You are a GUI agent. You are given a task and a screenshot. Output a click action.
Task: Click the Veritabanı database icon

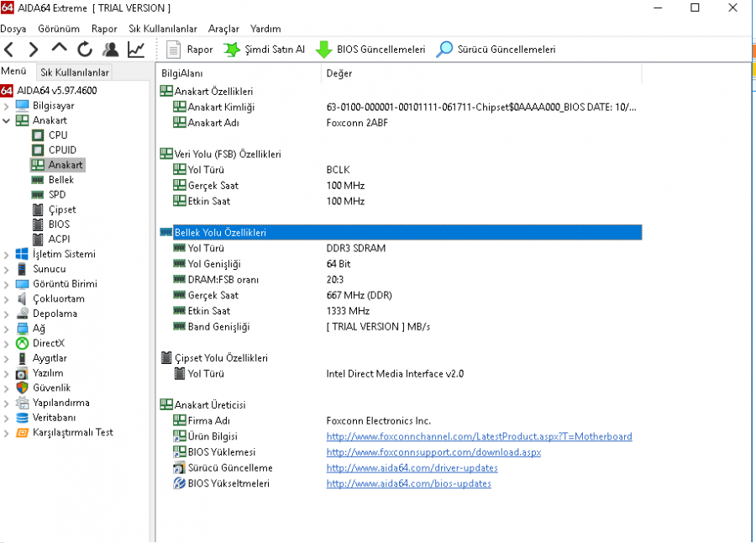22,418
